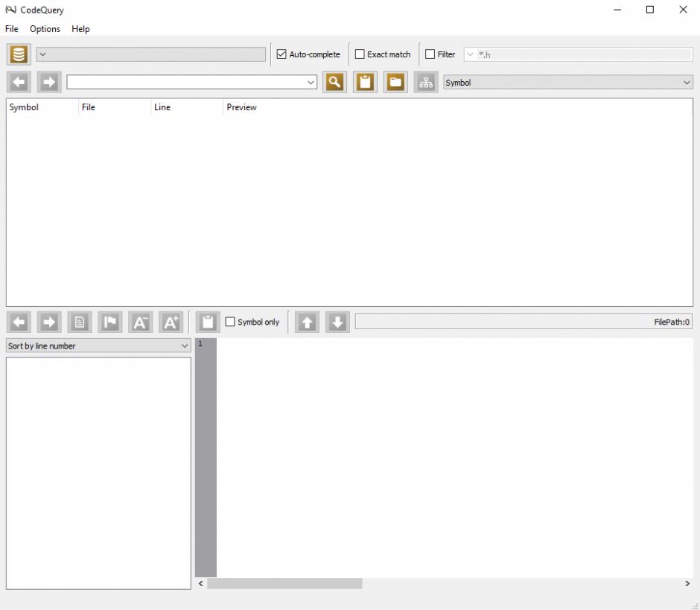Click into the code viewer text area
Image resolution: width=700 pixels, height=610 pixels.
point(454,458)
